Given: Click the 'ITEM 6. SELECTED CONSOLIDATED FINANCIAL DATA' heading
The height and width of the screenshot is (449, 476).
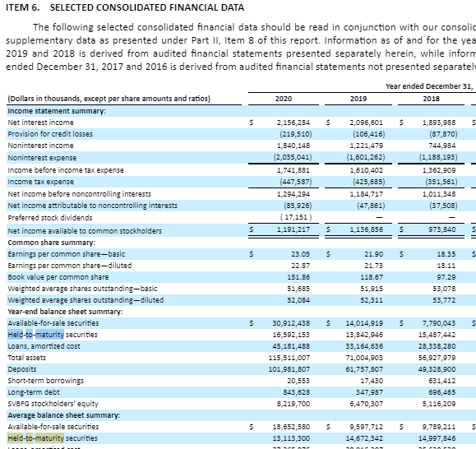Looking at the screenshot, I should click(125, 7).
